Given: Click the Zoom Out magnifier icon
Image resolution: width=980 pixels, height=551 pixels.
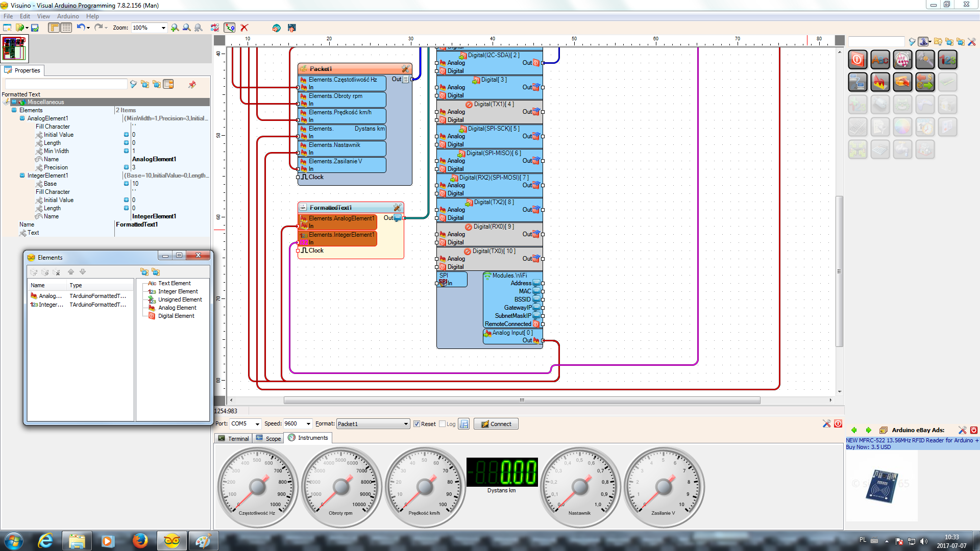Looking at the screenshot, I should coord(187,28).
